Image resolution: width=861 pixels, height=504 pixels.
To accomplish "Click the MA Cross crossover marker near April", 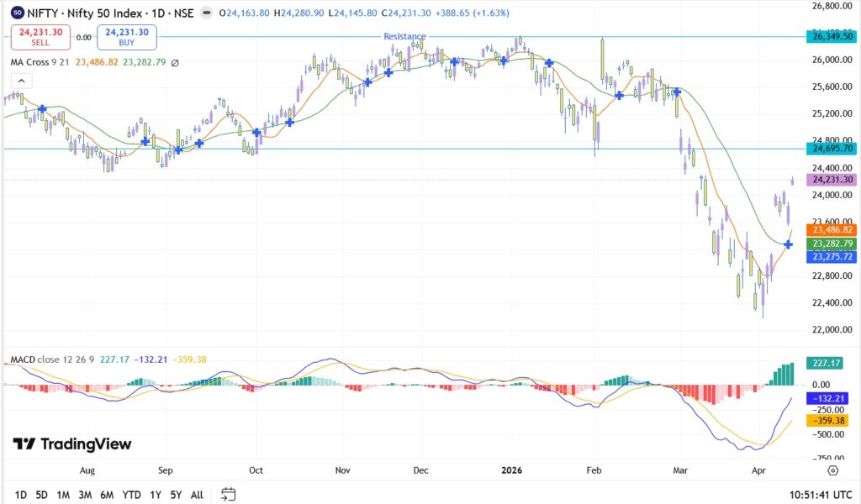I will pyautogui.click(x=788, y=244).
